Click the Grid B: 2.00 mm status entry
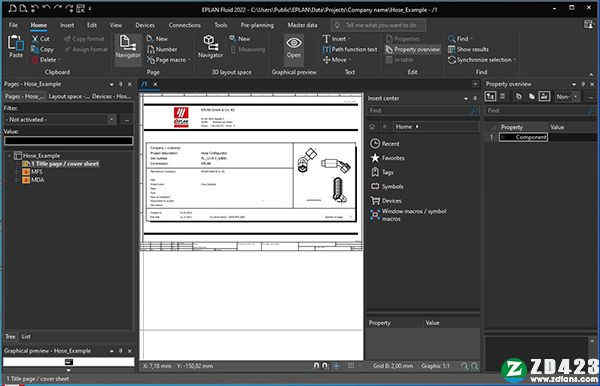 click(x=393, y=366)
